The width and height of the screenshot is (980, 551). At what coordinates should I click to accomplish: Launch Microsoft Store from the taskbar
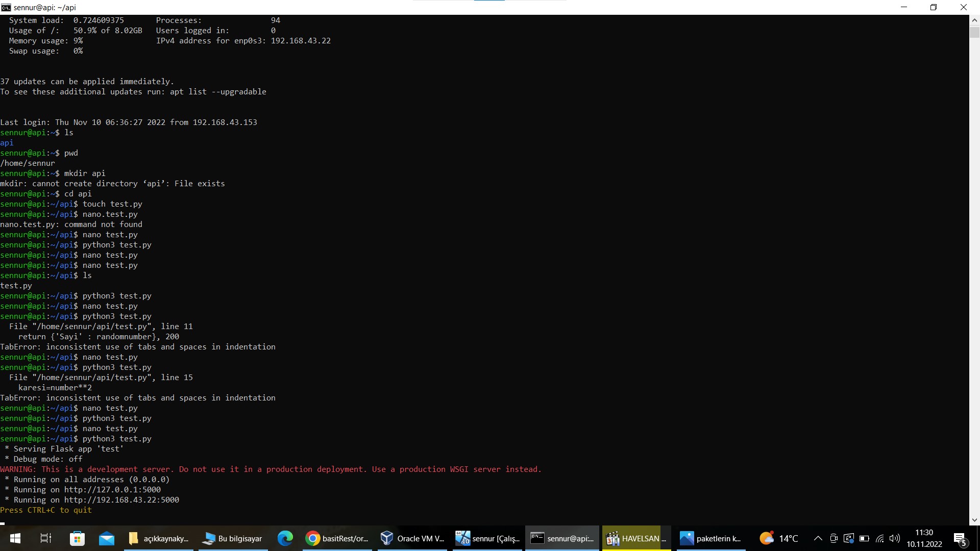(77, 538)
